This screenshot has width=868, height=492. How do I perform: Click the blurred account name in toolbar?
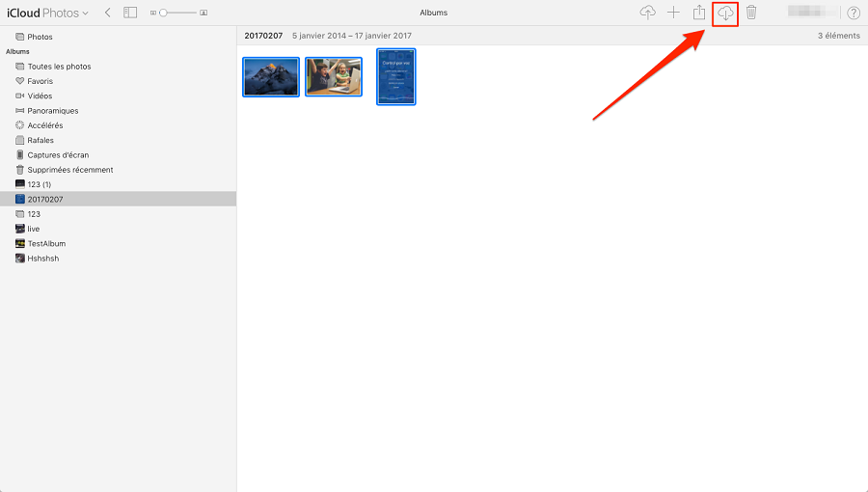(x=812, y=12)
